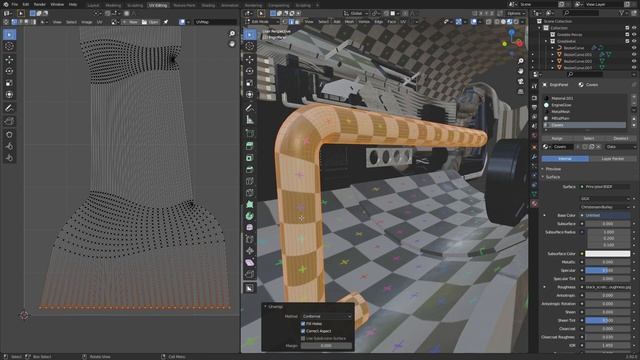Open the Global transform orientation dropdown
The width and height of the screenshot is (640, 360).
(356, 13)
